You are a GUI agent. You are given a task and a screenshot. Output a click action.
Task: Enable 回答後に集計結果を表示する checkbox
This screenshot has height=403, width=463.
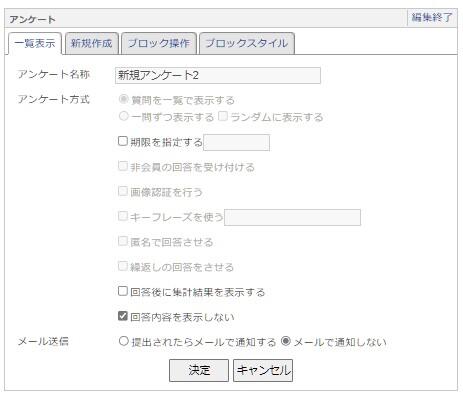click(123, 291)
